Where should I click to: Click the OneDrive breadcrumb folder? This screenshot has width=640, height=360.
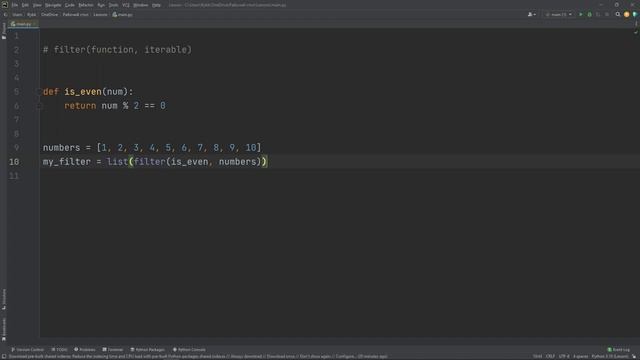pyautogui.click(x=49, y=15)
